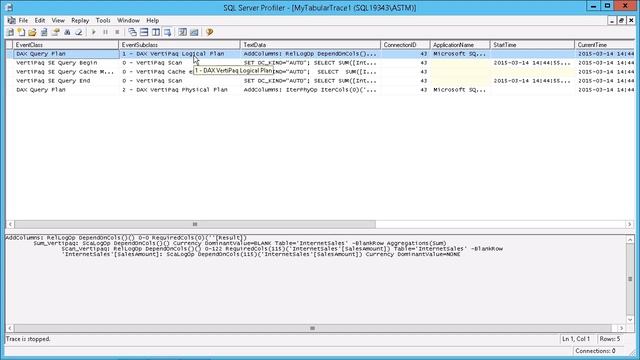Click the Find binoculars icon
Viewport: 640px width, 360px height.
pyautogui.click(x=67, y=32)
